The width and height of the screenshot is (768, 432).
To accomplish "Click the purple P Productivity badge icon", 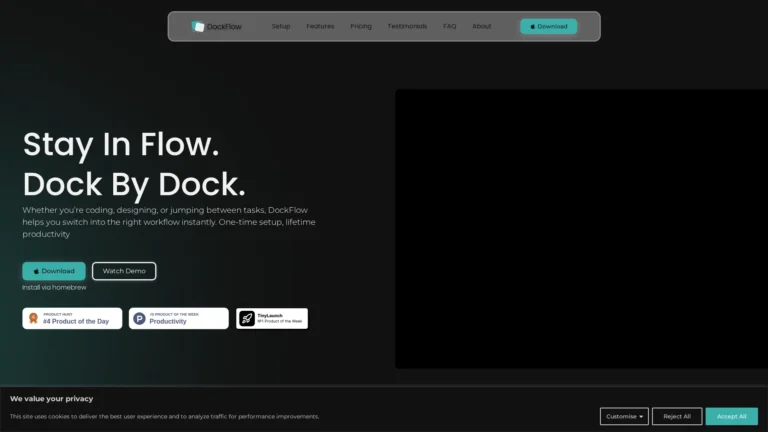I will pos(139,319).
